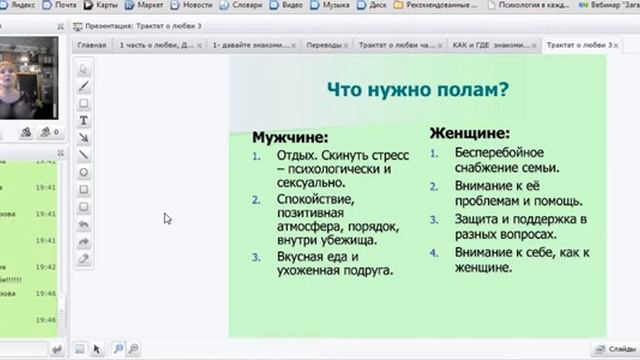Send chat message with the enter-arrow button
The width and height of the screenshot is (640, 360).
(57, 349)
